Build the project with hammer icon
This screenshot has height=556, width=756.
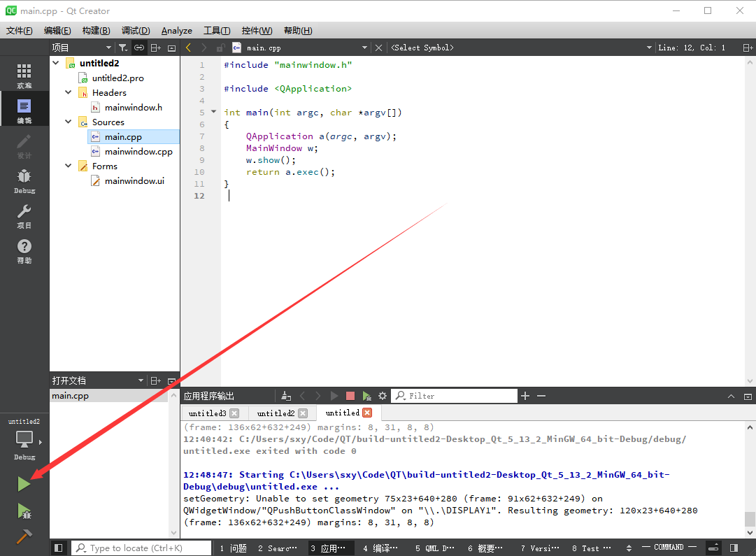(24, 536)
